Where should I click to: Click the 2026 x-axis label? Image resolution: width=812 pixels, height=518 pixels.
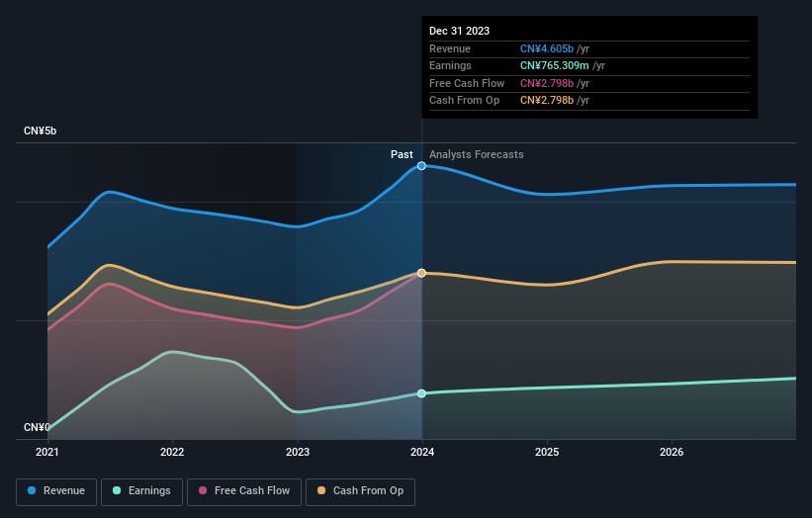[x=672, y=452]
